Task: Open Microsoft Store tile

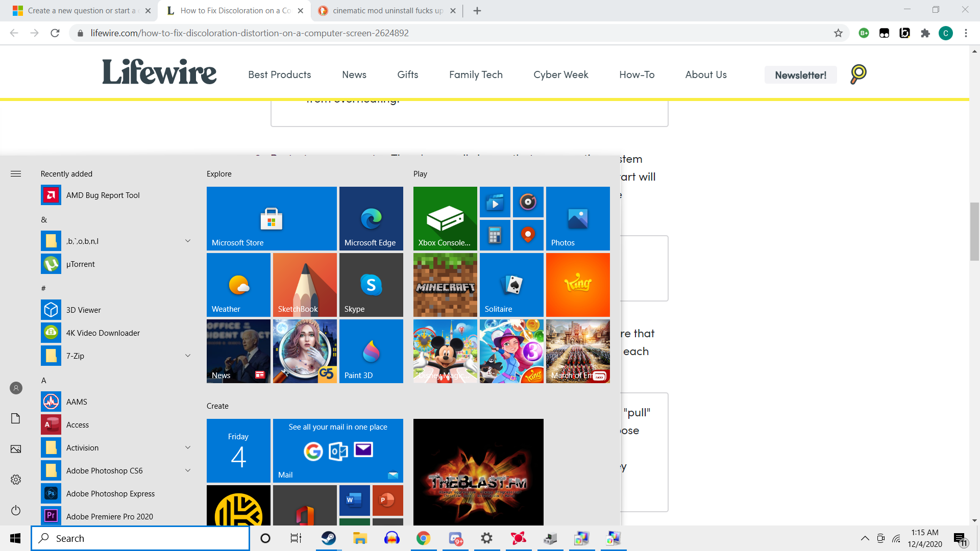Action: tap(272, 218)
